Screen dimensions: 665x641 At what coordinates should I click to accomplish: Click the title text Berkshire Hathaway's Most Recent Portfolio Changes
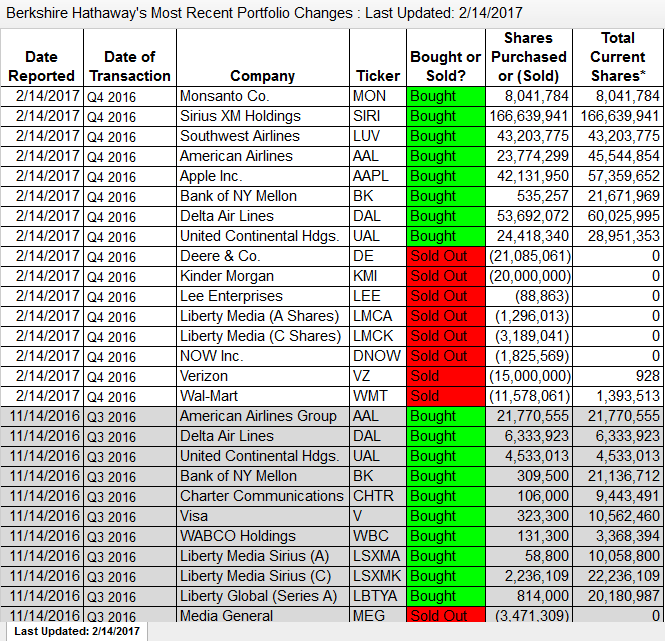(x=179, y=13)
